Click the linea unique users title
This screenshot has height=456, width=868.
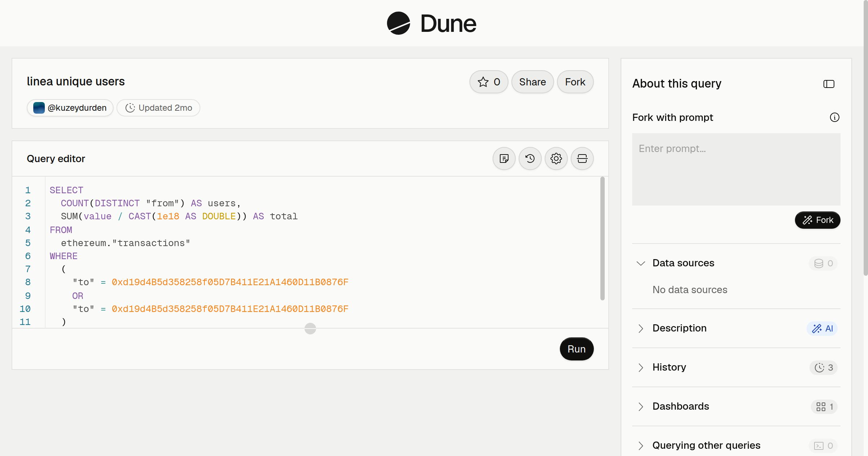tap(76, 81)
